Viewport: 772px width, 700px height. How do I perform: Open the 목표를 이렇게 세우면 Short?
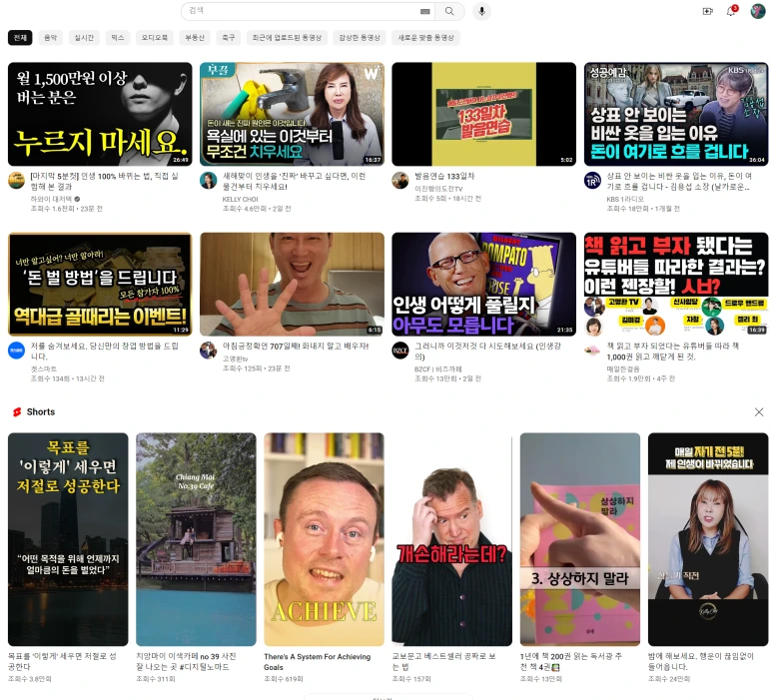point(68,539)
